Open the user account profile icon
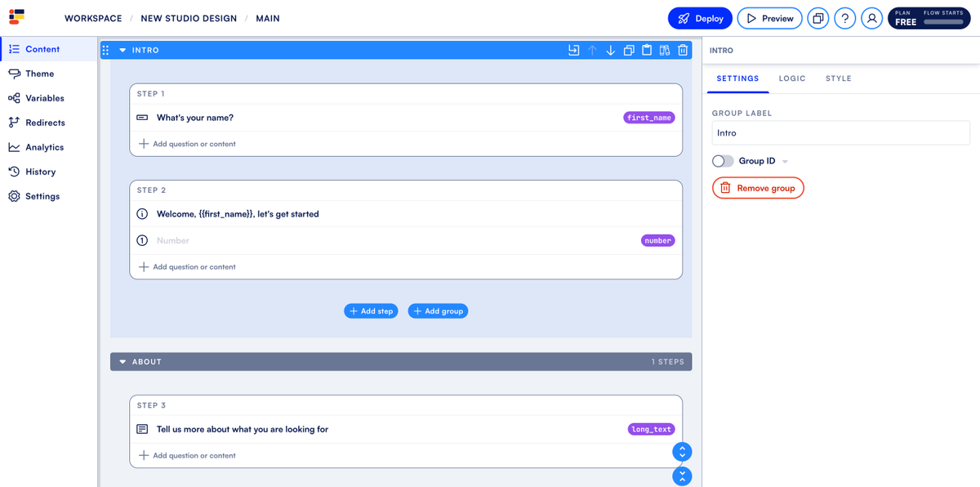This screenshot has height=487, width=980. pyautogui.click(x=871, y=18)
